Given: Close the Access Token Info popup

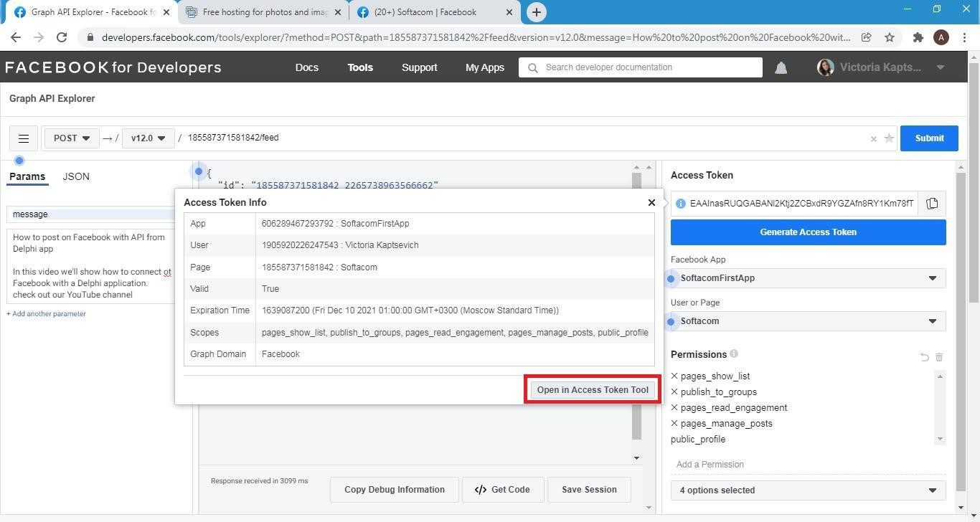Looking at the screenshot, I should click(x=651, y=203).
